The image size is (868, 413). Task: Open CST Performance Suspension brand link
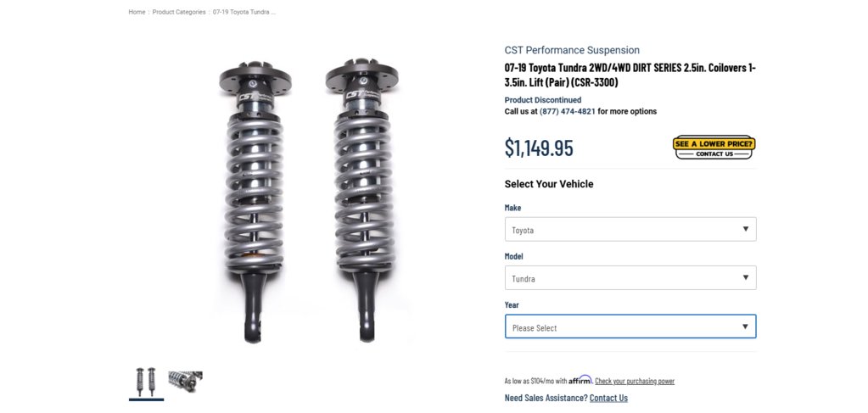pos(572,50)
